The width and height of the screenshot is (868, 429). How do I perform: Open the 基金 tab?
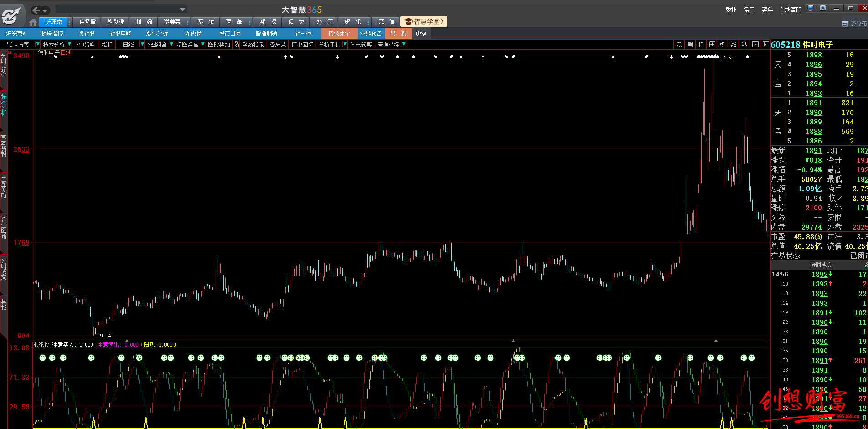point(206,22)
